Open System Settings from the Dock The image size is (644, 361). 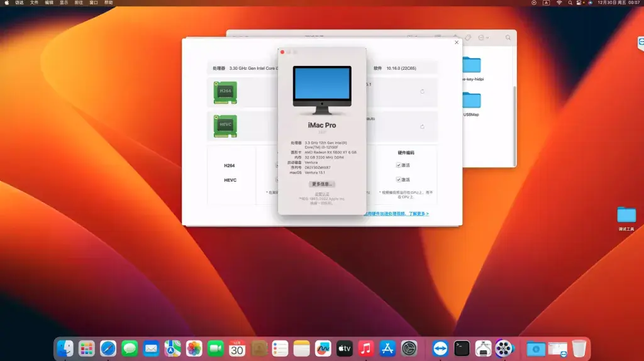409,348
